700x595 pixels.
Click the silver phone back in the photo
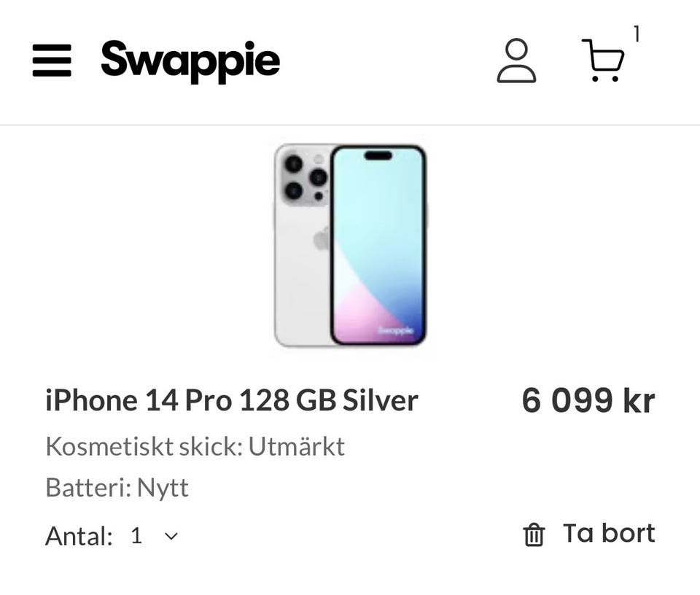tap(300, 284)
